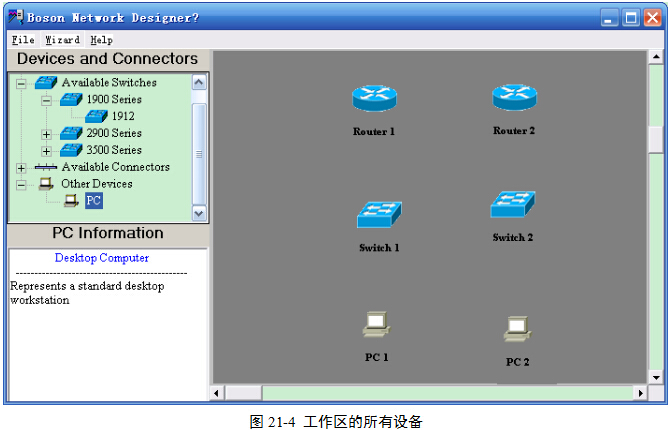Screen dimensions: 670x430
Task: Click the Switch 1 device icon
Action: (379, 215)
